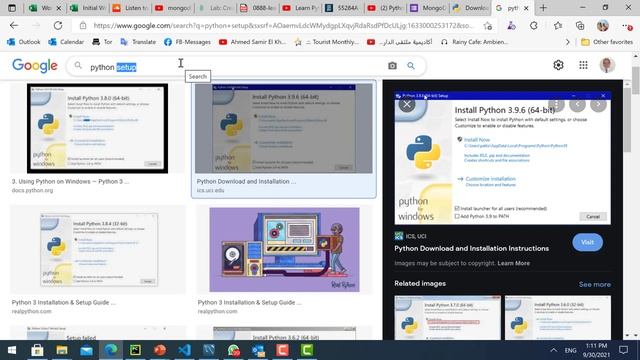Open the Collections icon in toolbar
Image resolution: width=640 pixels, height=360 pixels.
[580, 26]
